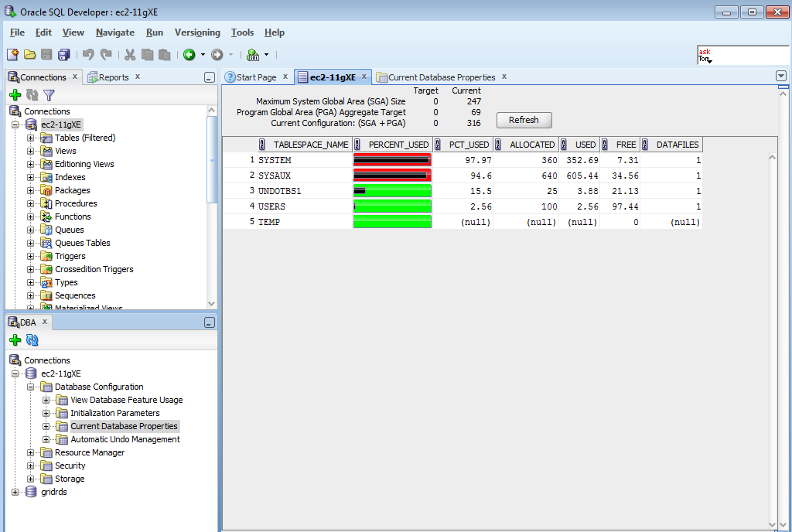
Task: Click the gray Forward navigation arrow
Action: pyautogui.click(x=217, y=54)
